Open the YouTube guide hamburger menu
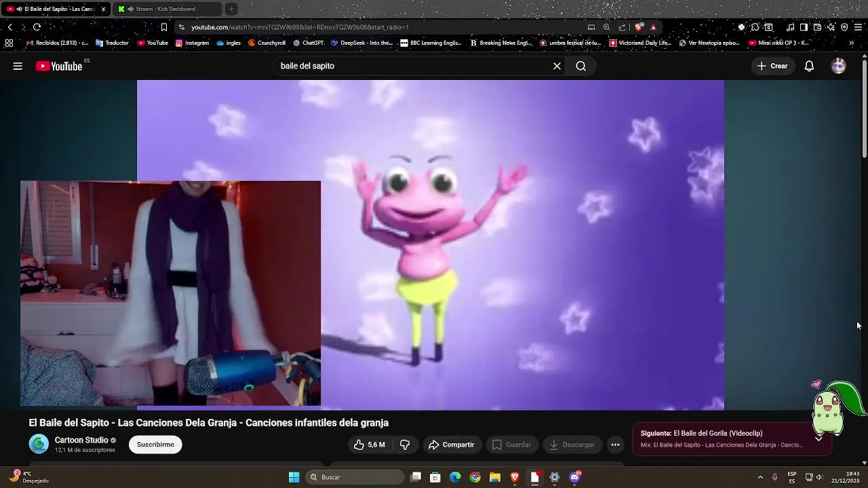 pyautogui.click(x=18, y=66)
